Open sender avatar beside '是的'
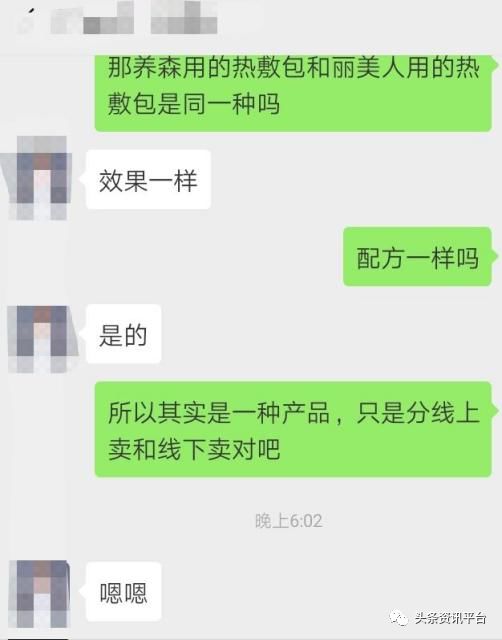Viewport: 502px width, 640px height. point(41,339)
